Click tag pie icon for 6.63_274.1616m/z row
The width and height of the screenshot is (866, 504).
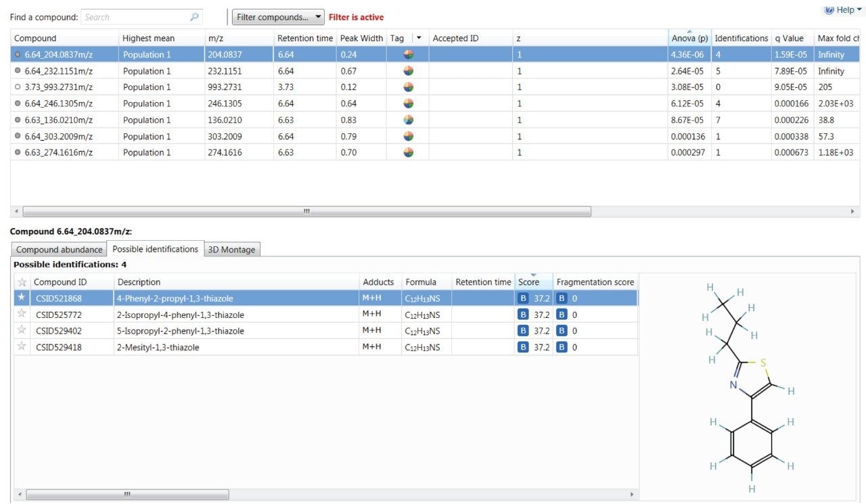coord(409,153)
